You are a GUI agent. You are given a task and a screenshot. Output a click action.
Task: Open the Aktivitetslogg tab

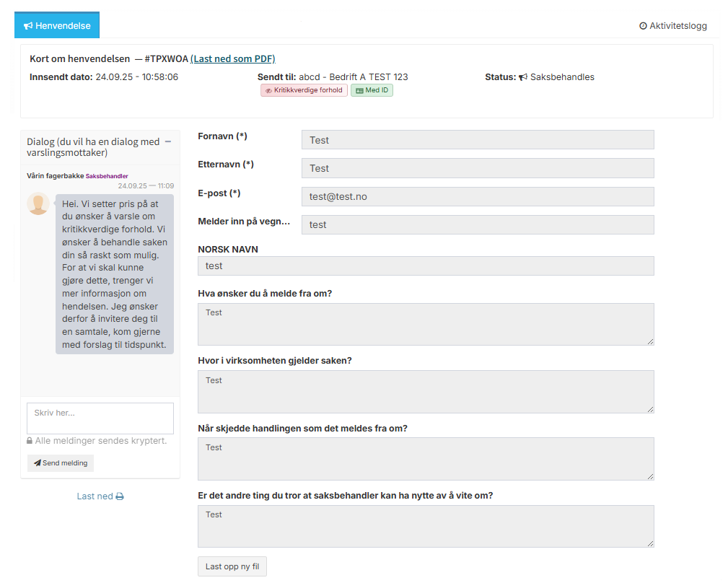point(672,26)
